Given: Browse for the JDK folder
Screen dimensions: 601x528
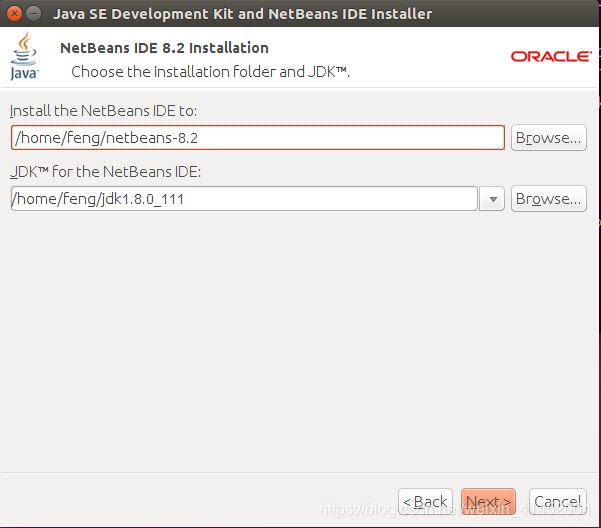Looking at the screenshot, I should pyautogui.click(x=547, y=199).
